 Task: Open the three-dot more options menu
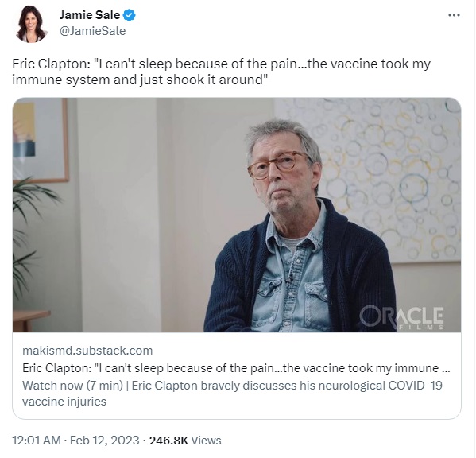tap(454, 15)
